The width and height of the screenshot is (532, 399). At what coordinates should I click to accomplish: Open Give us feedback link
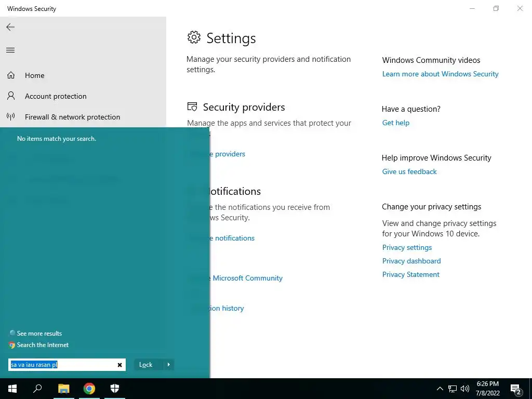coord(409,171)
